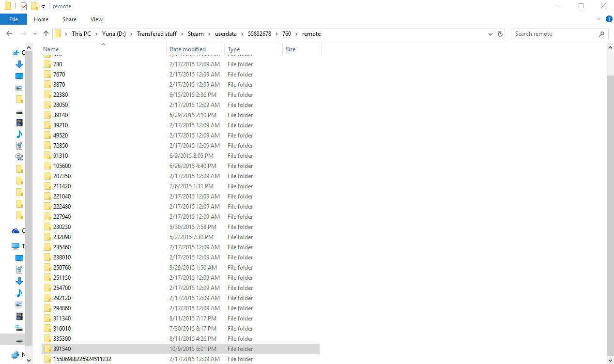Click the Quick access star icon in the sidebar

click(16, 53)
